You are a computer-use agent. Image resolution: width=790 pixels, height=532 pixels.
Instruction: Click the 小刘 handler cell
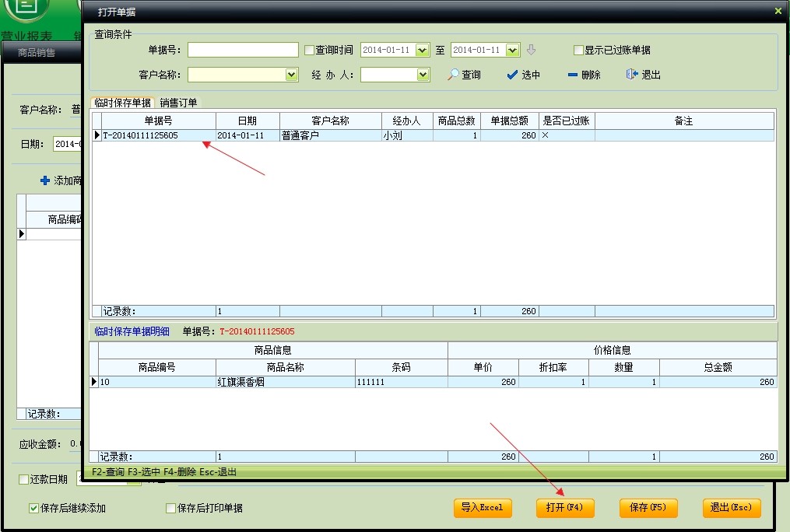point(406,135)
